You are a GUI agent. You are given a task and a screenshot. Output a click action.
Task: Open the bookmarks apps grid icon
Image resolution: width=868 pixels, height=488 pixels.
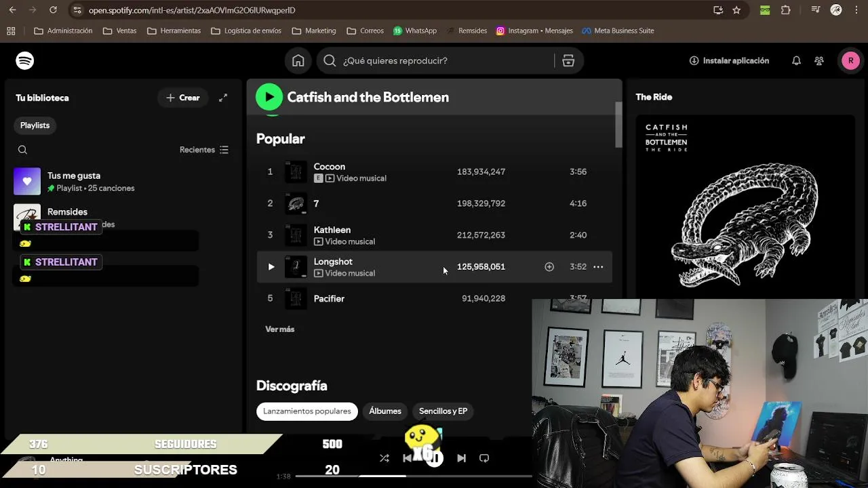point(11,30)
